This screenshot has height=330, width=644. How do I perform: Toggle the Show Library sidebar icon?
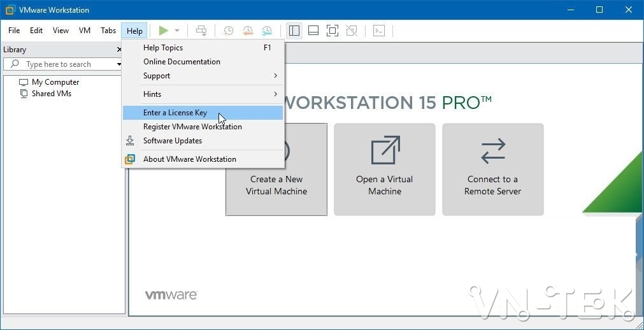point(294,31)
